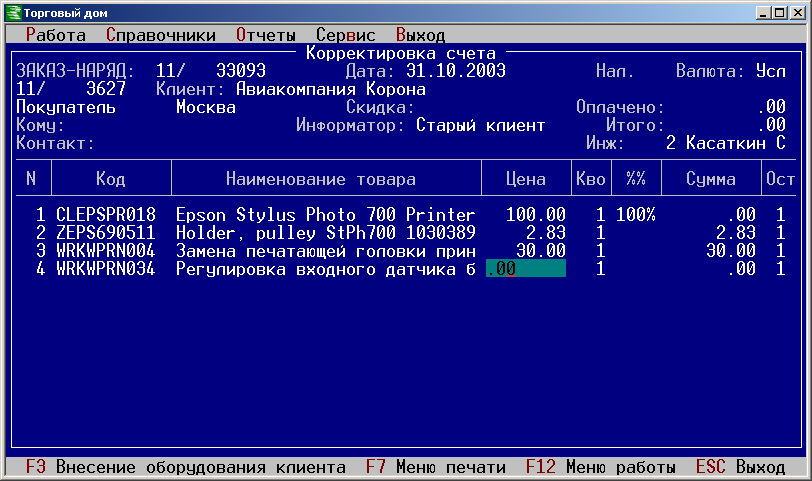This screenshot has height=481, width=812.
Task: Maximize the Торговый дом window
Action: tap(780, 13)
